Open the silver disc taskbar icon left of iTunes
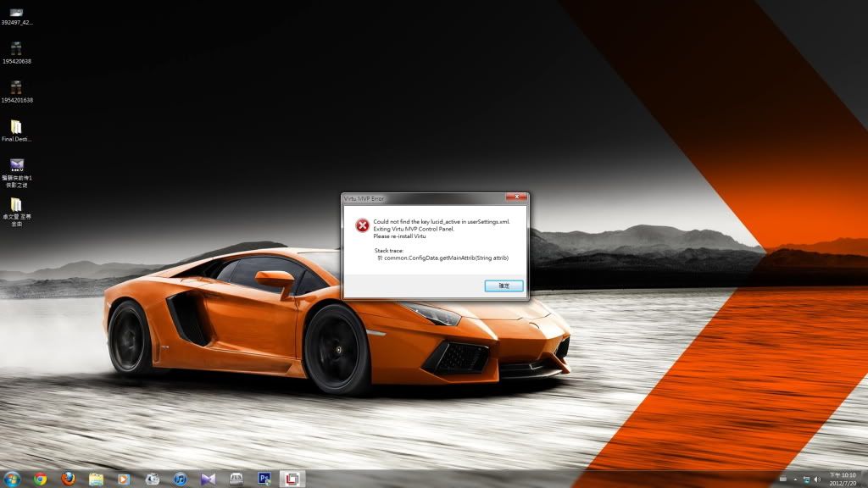Screen dimensions: 868x488 153,480
